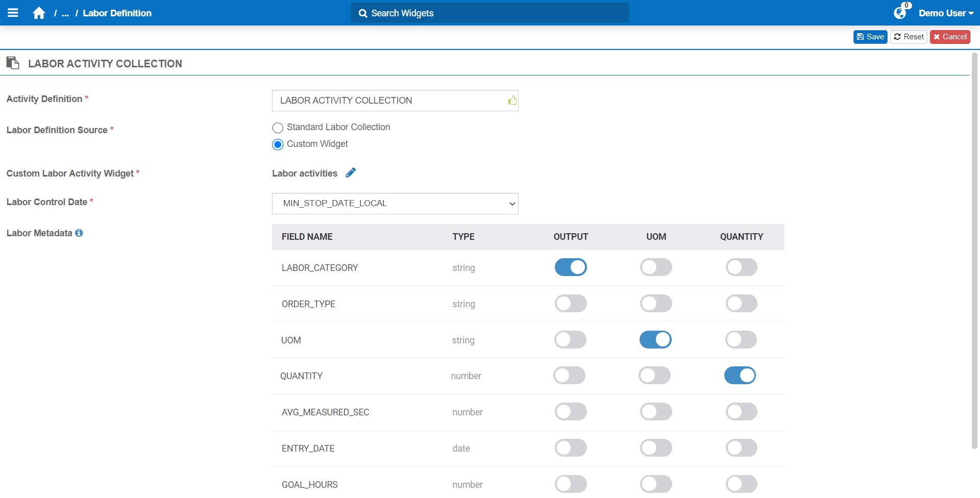Cancel the labor definition changes
Image resolution: width=980 pixels, height=498 pixels.
[950, 37]
